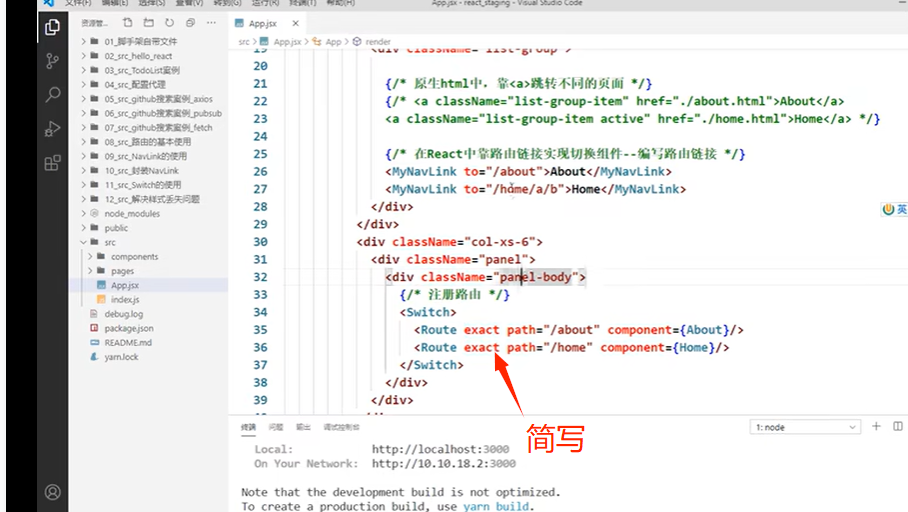Open the 转到(G) menu
The height and width of the screenshot is (512, 908).
point(228,3)
